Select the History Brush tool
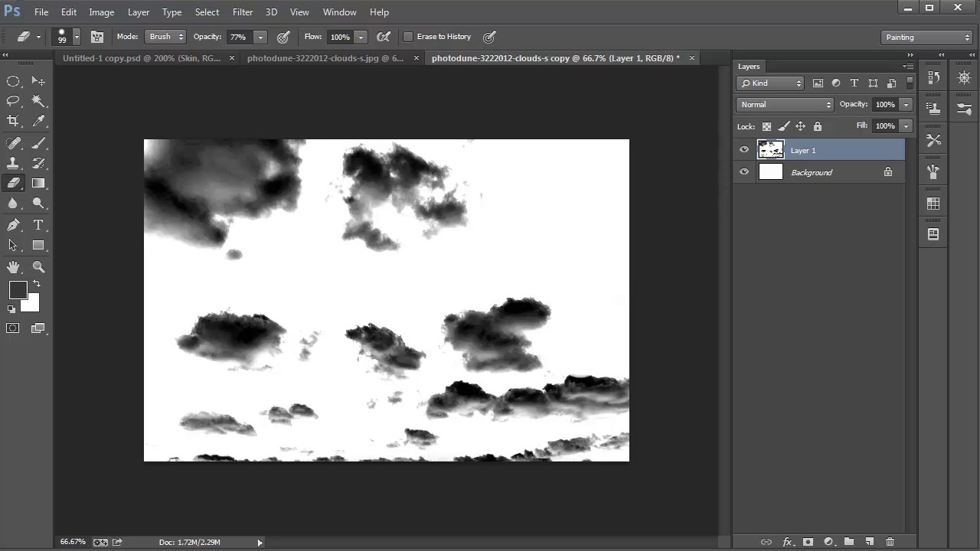This screenshot has height=551, width=980. point(38,163)
